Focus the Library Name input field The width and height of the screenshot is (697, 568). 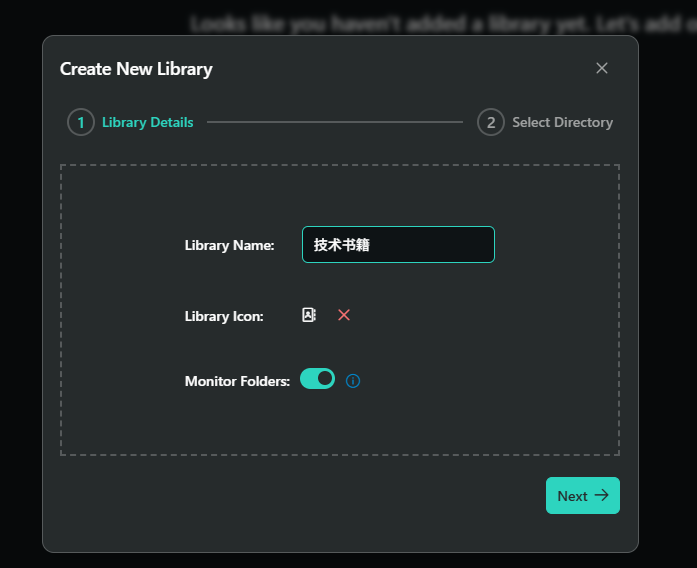click(x=398, y=244)
